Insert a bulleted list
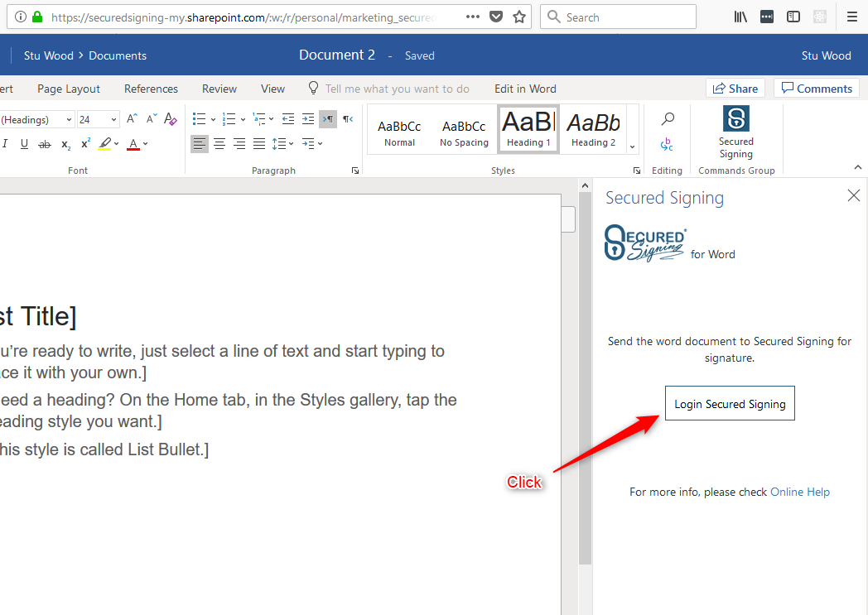868x615 pixels. click(200, 119)
